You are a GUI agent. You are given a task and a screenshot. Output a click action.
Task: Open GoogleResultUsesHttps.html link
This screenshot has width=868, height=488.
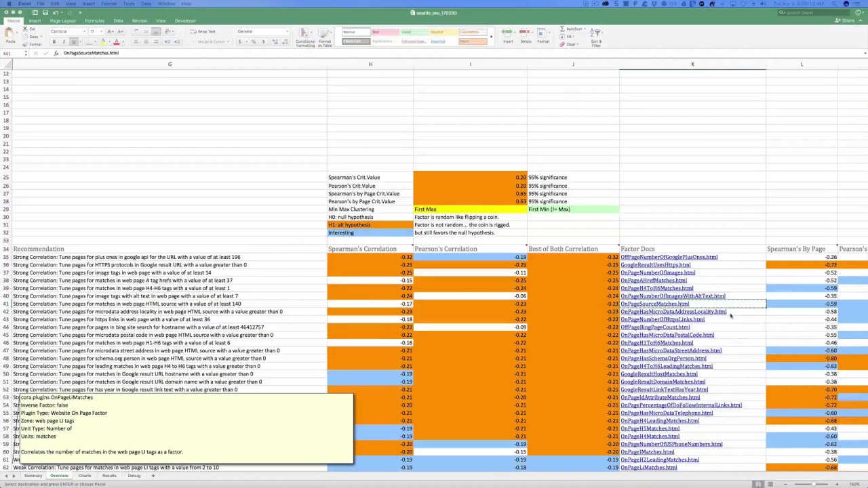pyautogui.click(x=656, y=265)
